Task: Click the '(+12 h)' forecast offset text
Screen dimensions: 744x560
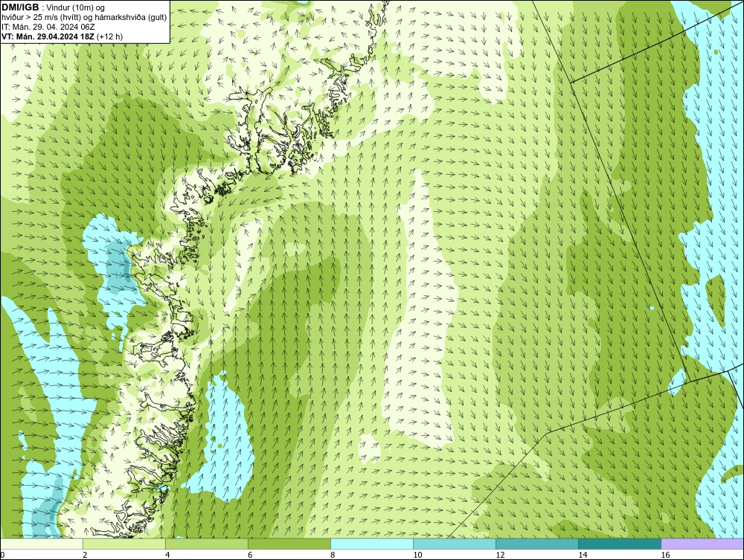Action: [109, 36]
